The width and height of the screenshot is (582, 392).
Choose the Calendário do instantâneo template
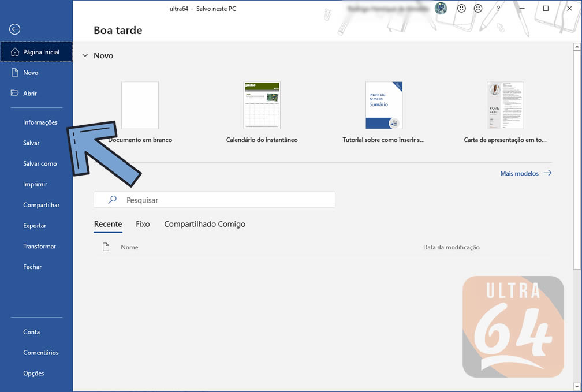pyautogui.click(x=262, y=106)
